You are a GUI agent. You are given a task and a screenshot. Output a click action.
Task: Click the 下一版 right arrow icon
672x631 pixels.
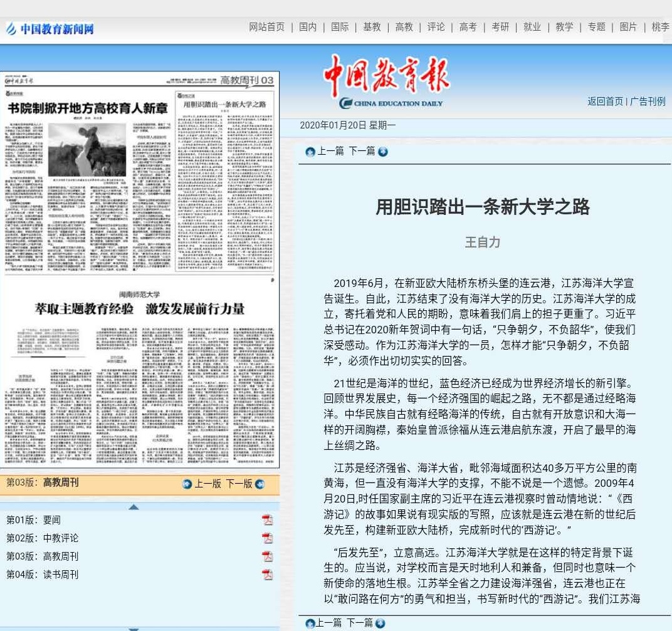click(x=260, y=484)
